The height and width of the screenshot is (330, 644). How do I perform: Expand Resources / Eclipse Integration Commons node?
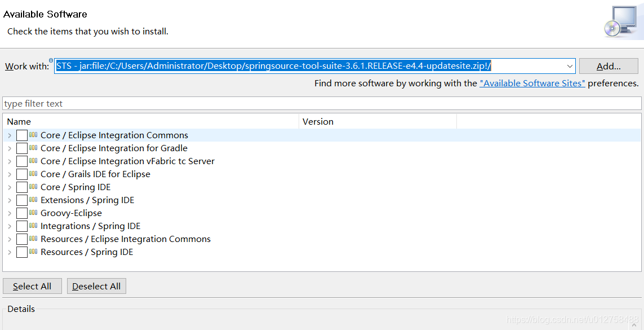(10, 239)
